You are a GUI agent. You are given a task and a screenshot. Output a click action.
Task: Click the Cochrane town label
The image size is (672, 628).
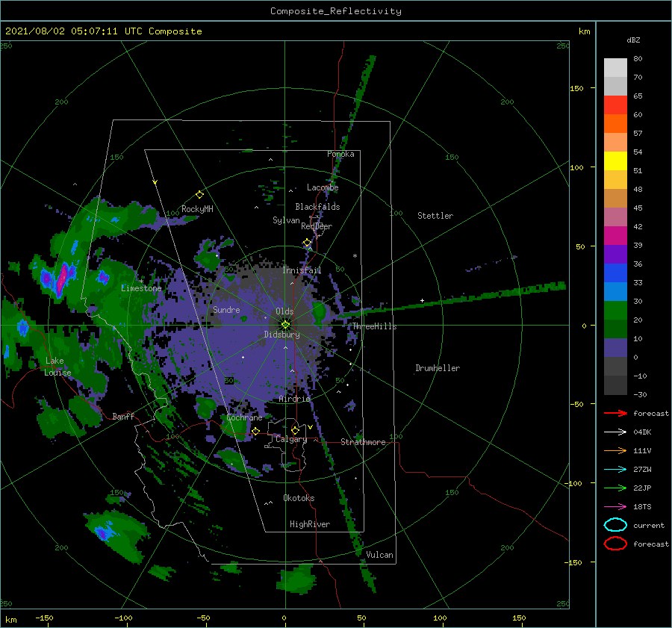pos(244,417)
